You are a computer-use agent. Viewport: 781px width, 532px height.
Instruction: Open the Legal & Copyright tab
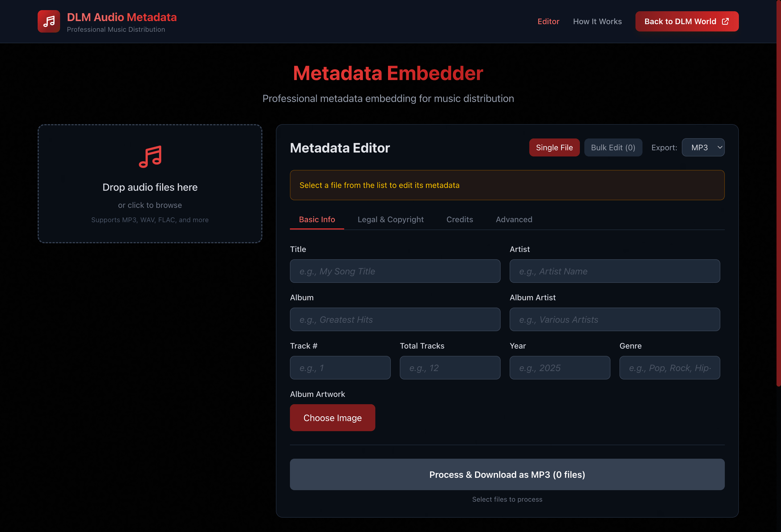coord(390,219)
